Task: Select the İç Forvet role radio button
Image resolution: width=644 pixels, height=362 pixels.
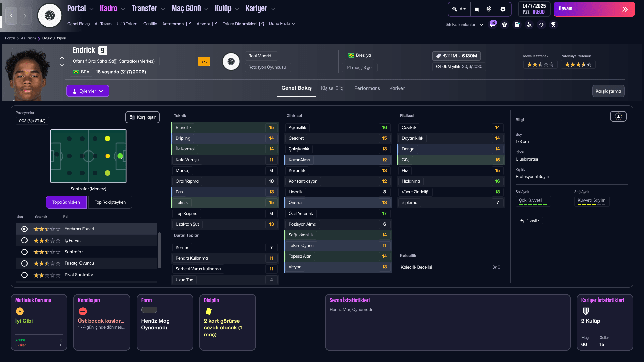Action: [x=24, y=240]
